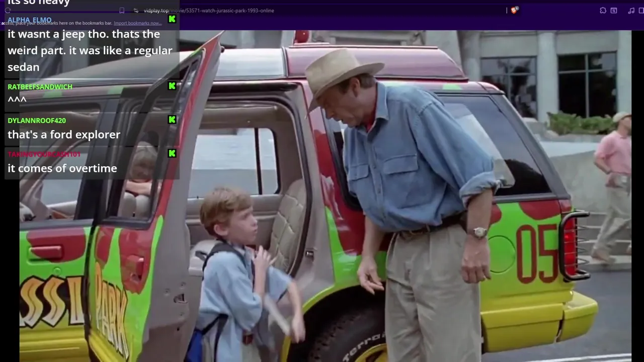Click the vidplay.top address bar URL
The width and height of the screenshot is (644, 362).
point(209,11)
